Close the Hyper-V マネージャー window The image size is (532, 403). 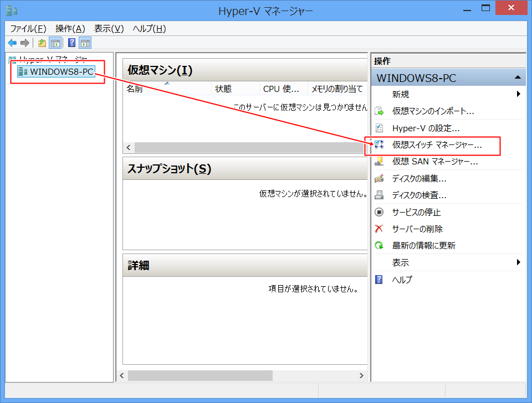point(511,8)
